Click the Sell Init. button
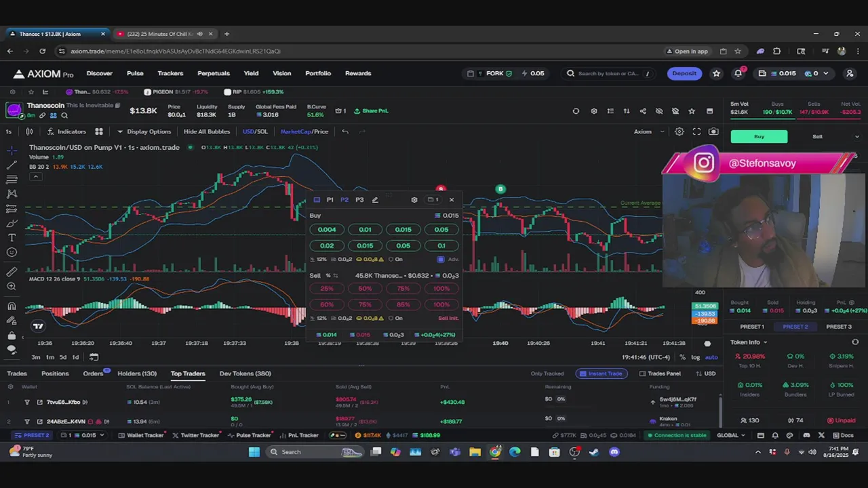 pos(448,318)
